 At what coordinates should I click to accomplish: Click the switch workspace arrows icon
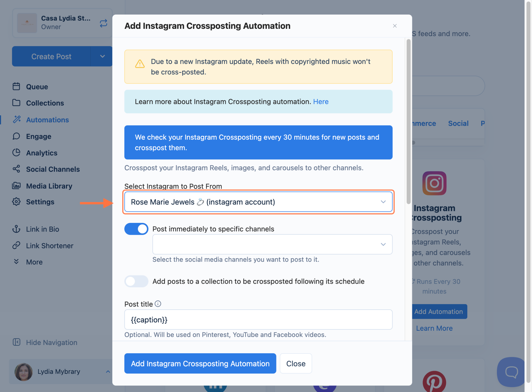tap(103, 23)
